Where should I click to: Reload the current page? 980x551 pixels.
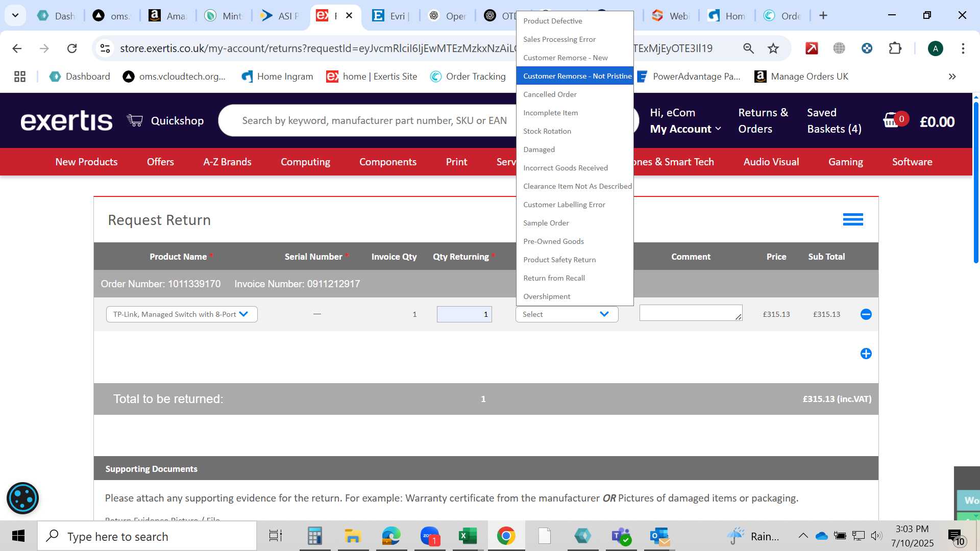tap(72, 48)
